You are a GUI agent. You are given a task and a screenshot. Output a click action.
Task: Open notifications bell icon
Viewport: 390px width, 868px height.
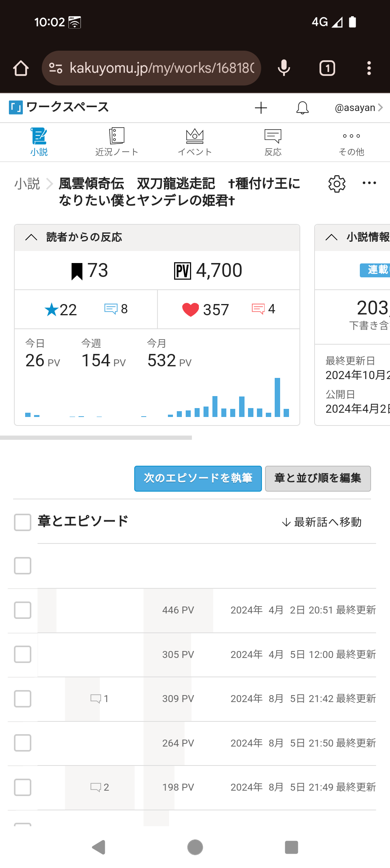point(302,108)
